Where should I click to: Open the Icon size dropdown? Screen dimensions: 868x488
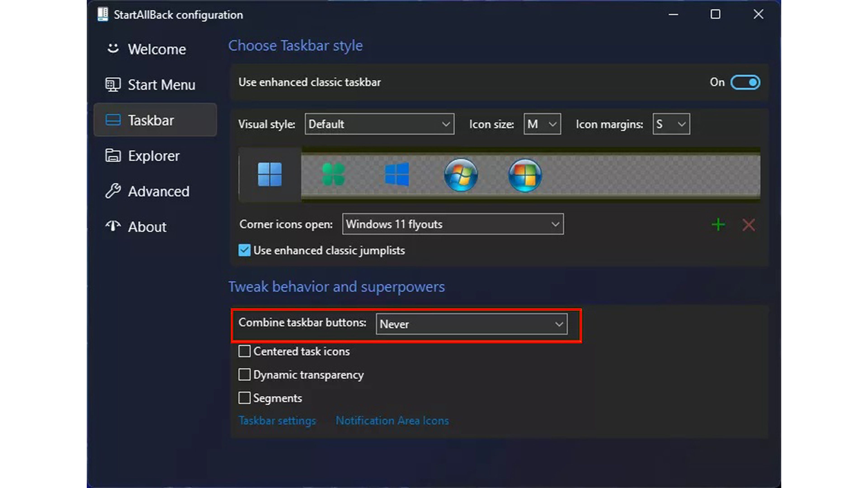tap(542, 124)
